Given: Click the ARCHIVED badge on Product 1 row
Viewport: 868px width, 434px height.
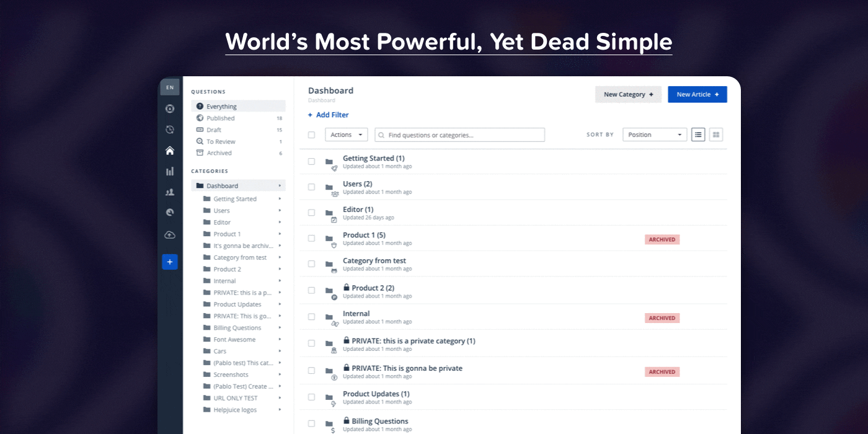Looking at the screenshot, I should (x=662, y=239).
